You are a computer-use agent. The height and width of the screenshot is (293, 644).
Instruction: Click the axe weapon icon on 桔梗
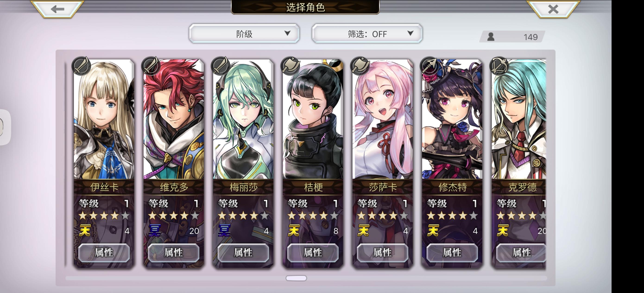coord(290,66)
